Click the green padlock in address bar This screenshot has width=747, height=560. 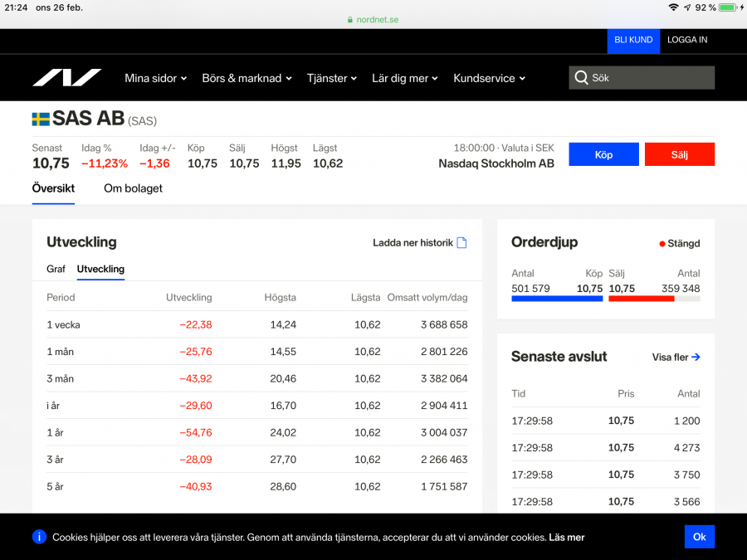(350, 20)
